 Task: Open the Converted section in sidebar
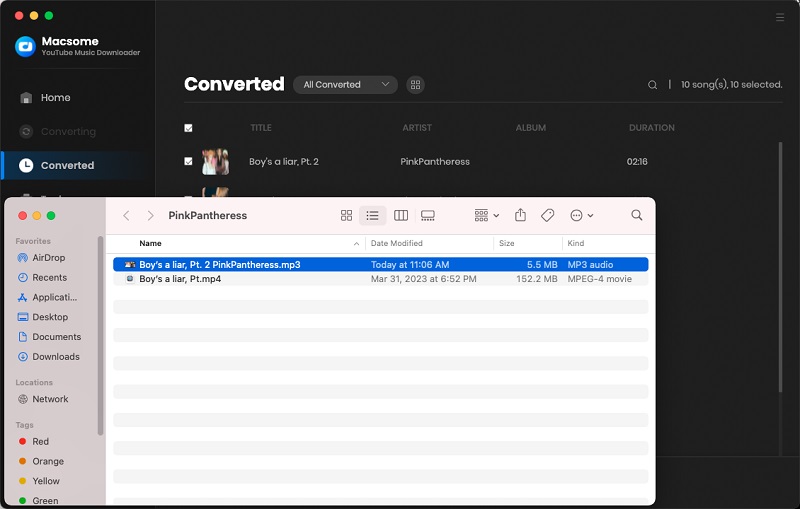click(x=67, y=165)
